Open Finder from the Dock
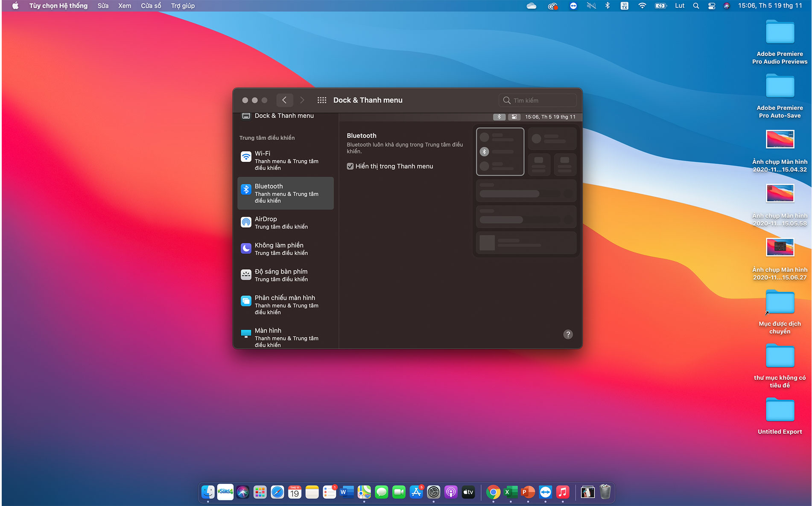812x506 pixels. coord(208,492)
